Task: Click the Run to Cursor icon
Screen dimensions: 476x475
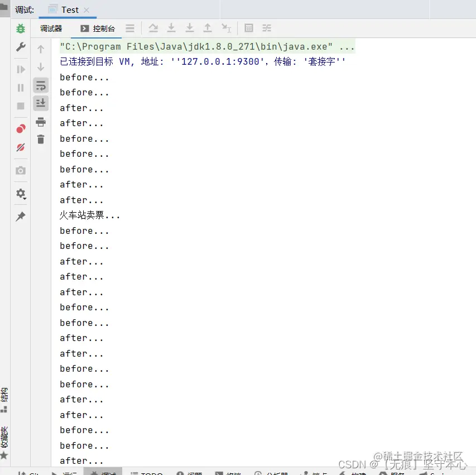Action: (x=226, y=28)
